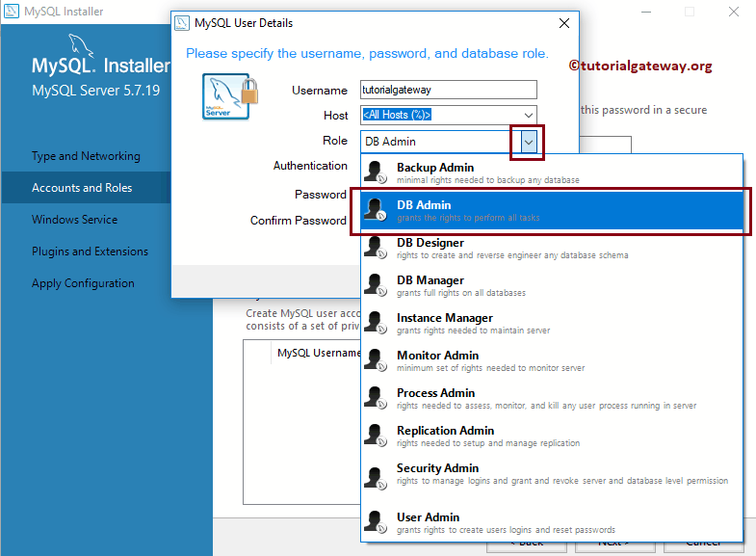Select the DB Admin role
This screenshot has height=556, width=756.
point(552,211)
